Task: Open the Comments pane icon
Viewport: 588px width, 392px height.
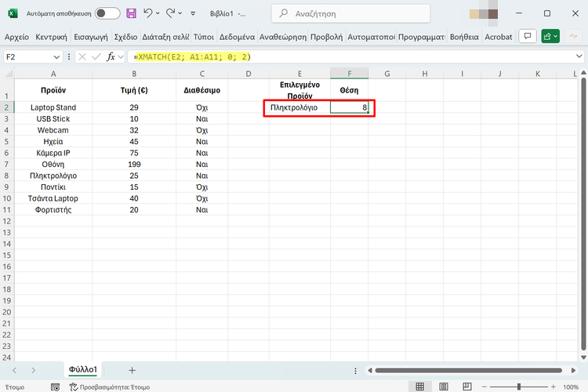Action: click(x=528, y=36)
